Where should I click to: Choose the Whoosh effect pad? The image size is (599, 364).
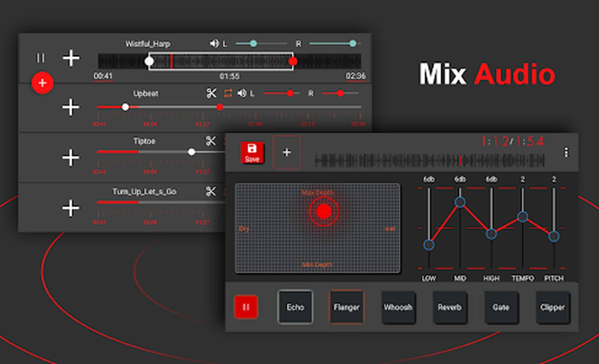[398, 307]
